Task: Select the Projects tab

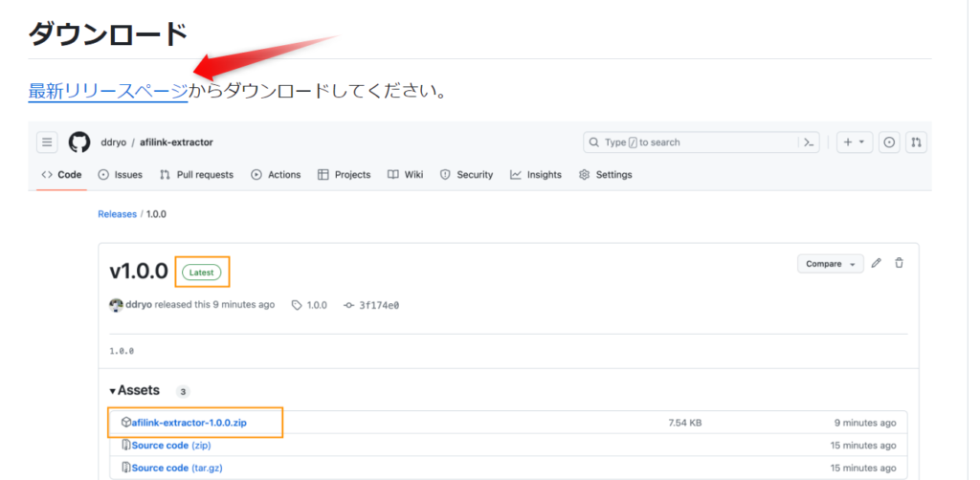Action: pos(344,175)
